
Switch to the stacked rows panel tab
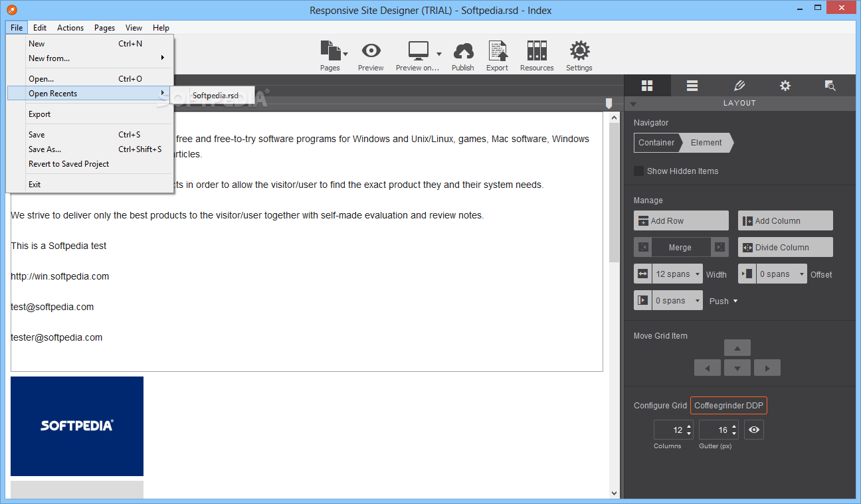692,86
